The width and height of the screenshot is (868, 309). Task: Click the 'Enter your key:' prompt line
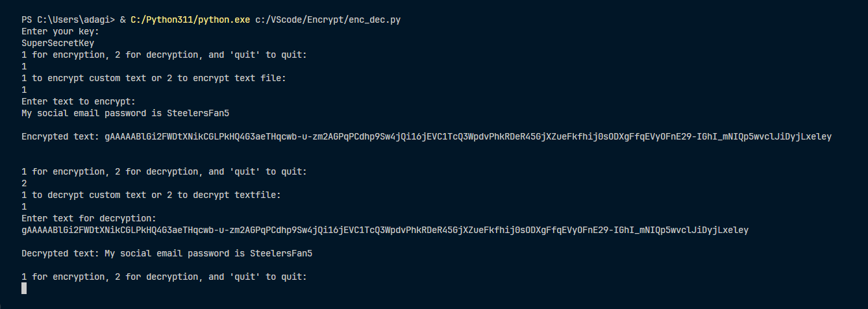click(60, 31)
